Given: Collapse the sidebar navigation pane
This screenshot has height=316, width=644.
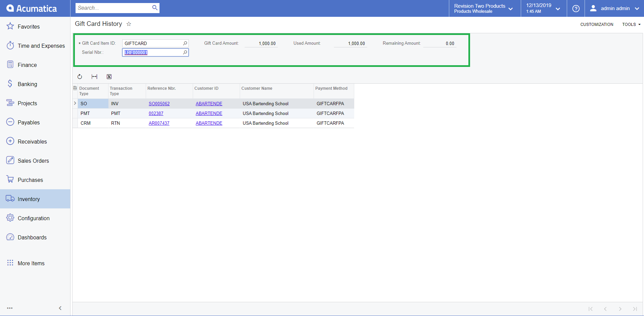Looking at the screenshot, I should point(60,308).
